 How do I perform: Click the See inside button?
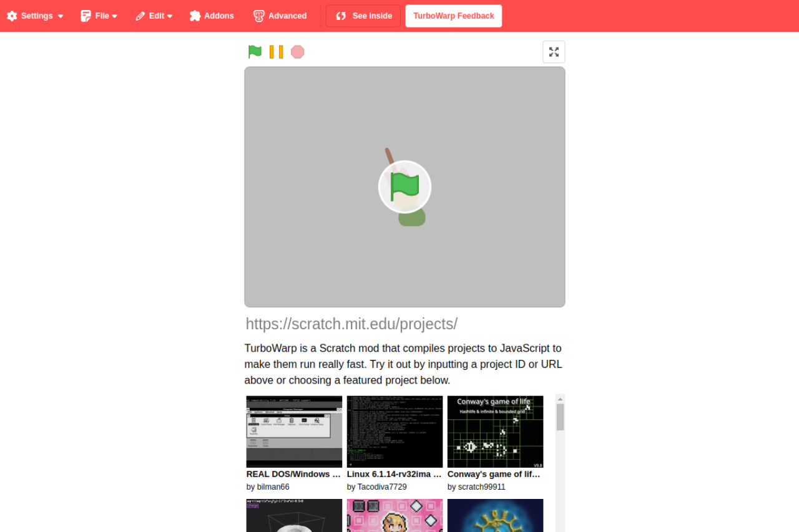tap(363, 16)
